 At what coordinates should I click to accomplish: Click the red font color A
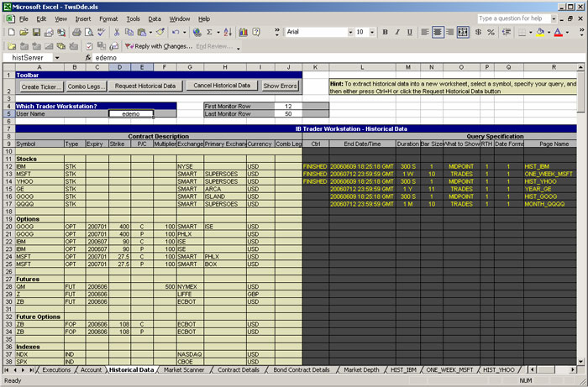559,33
